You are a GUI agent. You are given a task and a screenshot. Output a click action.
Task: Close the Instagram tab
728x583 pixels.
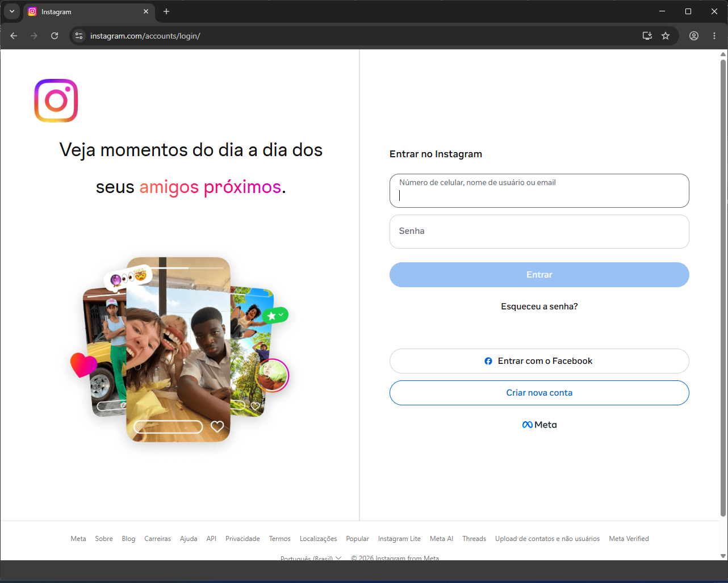[146, 11]
